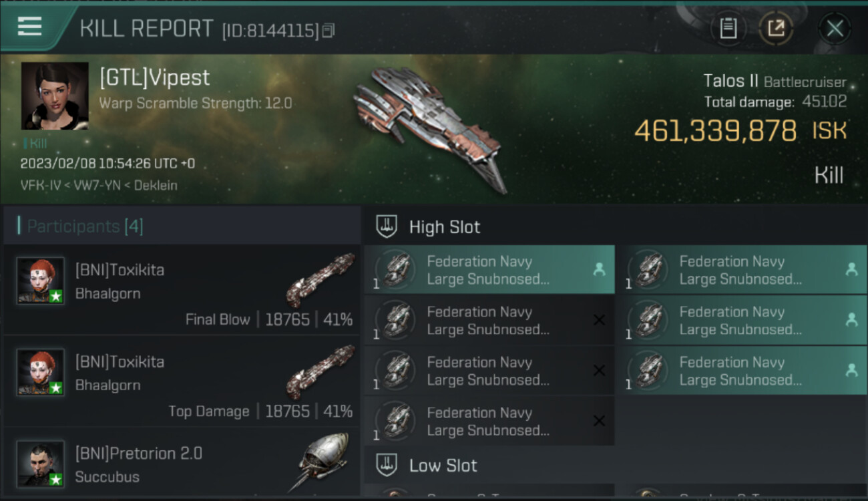Open the [GTL]Vipest pilot name
This screenshot has width=868, height=501.
pyautogui.click(x=155, y=78)
